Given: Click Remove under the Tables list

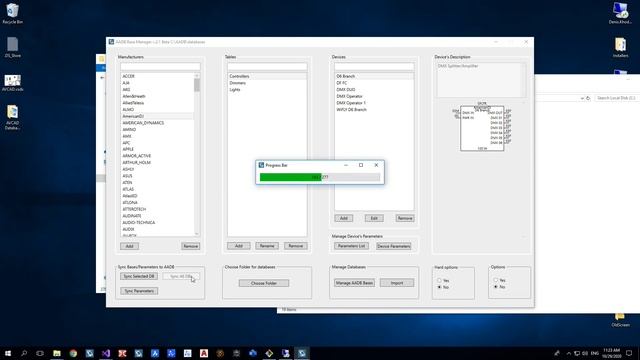Looking at the screenshot, I should [x=296, y=246].
